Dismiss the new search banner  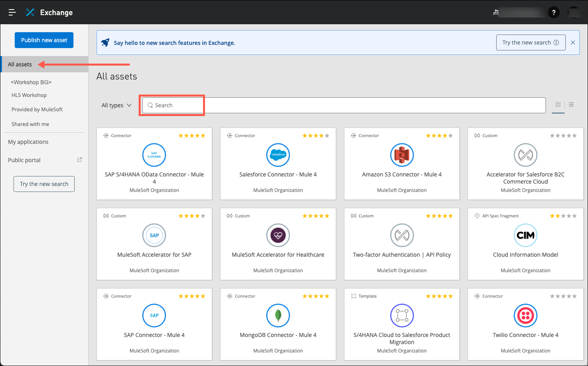tap(573, 43)
